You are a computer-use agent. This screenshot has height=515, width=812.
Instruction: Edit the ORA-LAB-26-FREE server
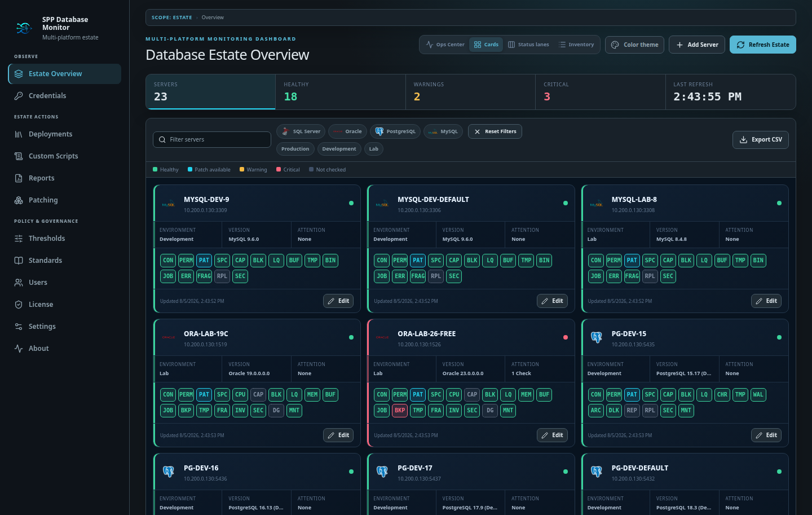click(x=552, y=435)
